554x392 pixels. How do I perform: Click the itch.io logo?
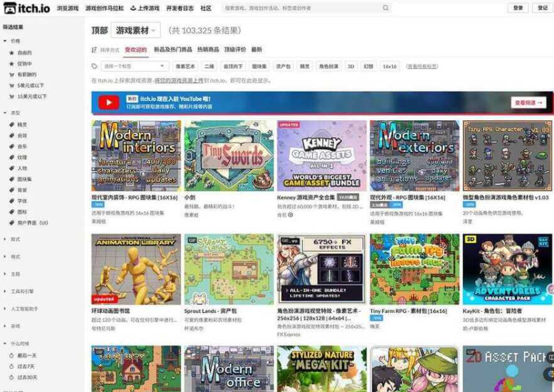[x=27, y=8]
